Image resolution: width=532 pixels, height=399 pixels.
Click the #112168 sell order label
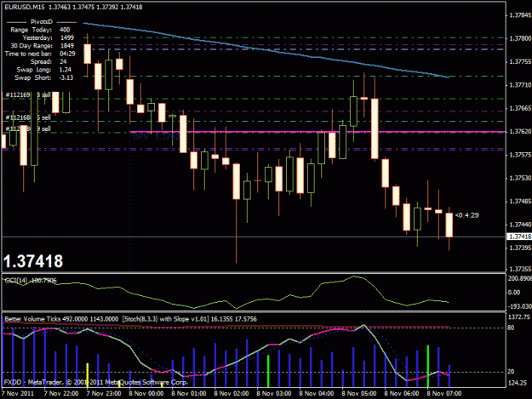pos(28,117)
